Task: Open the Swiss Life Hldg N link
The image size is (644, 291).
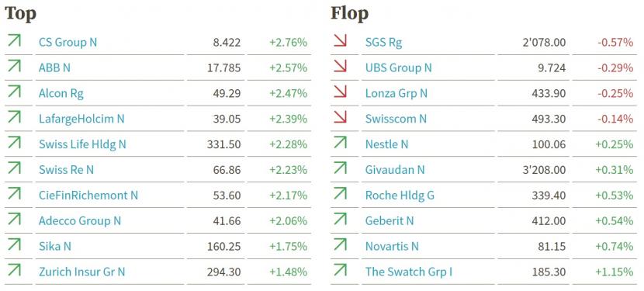Action: (82, 144)
